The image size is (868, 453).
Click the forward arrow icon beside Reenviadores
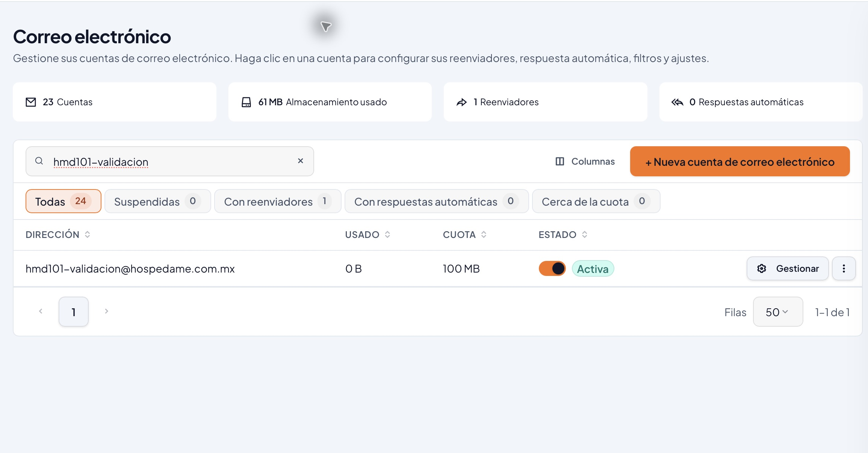coord(461,102)
